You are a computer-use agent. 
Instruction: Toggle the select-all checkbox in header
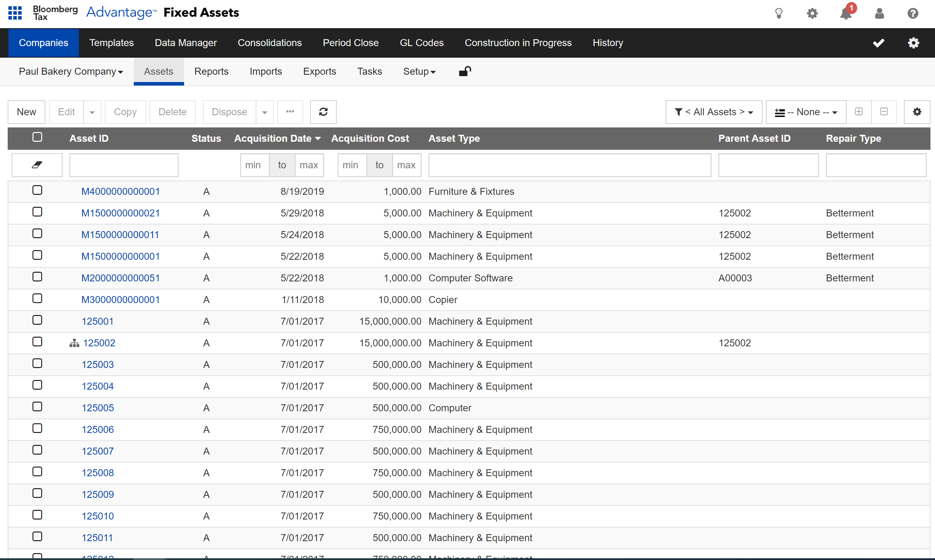37,137
